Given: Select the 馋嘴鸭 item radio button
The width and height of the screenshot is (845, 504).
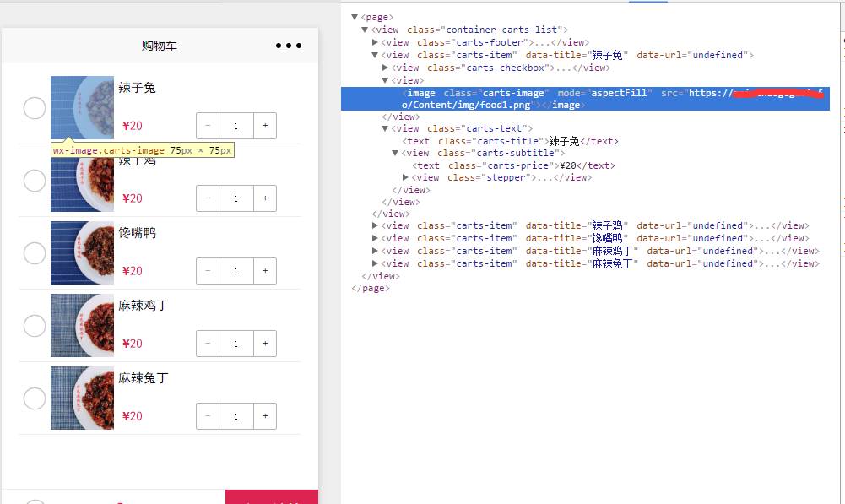Looking at the screenshot, I should [35, 253].
